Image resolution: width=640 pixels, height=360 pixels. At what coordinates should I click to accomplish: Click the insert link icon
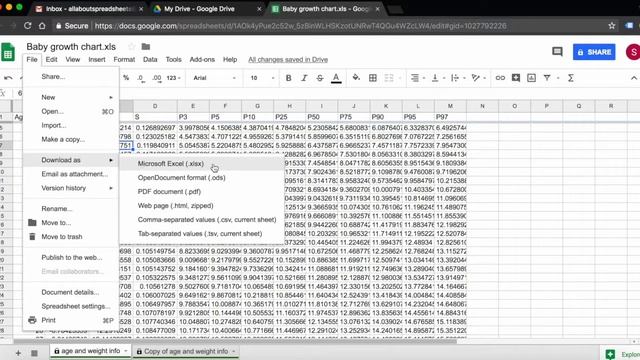tap(500, 78)
